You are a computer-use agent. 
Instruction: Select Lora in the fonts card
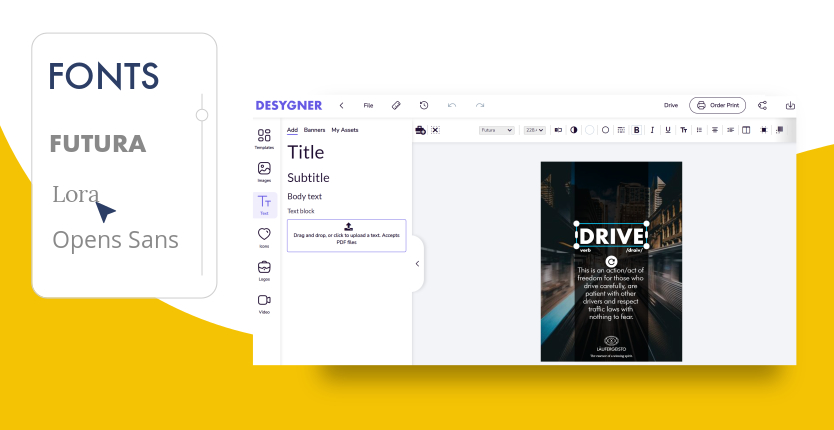tap(76, 194)
